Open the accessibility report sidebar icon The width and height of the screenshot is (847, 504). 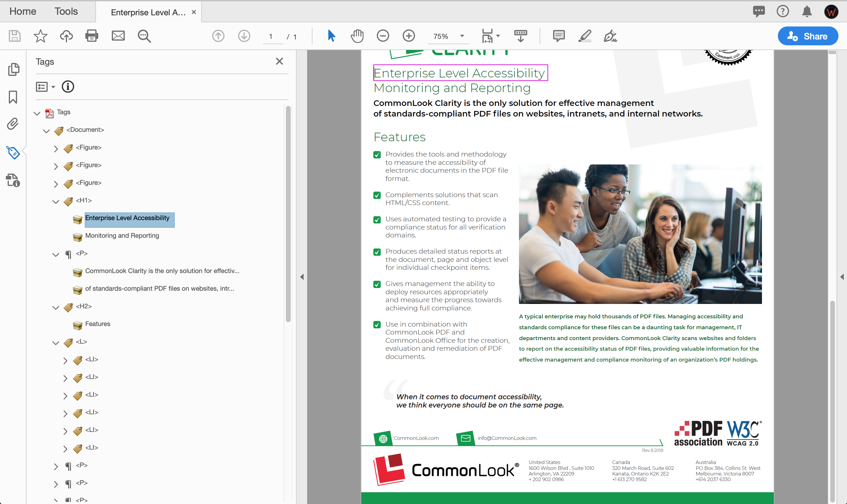tap(13, 180)
